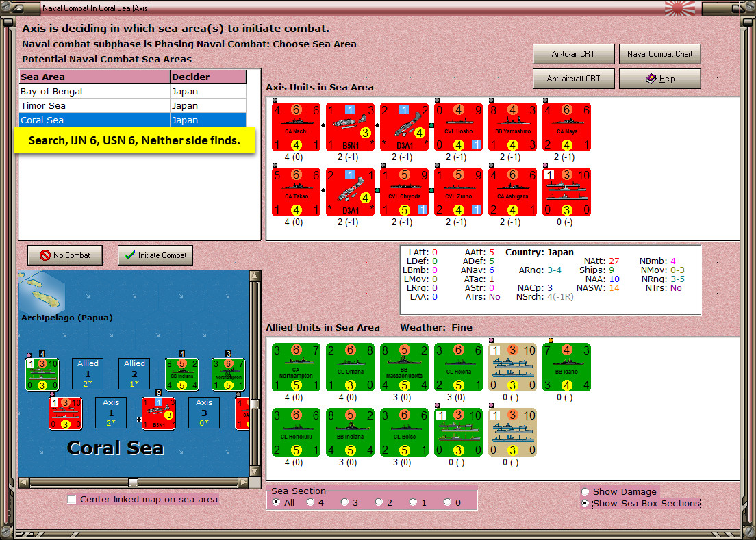
Task: Enable Center linked map on sea area
Action: click(x=72, y=500)
